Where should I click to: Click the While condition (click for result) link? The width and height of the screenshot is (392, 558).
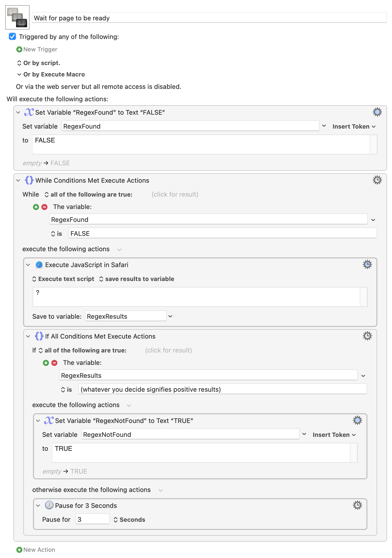175,194
